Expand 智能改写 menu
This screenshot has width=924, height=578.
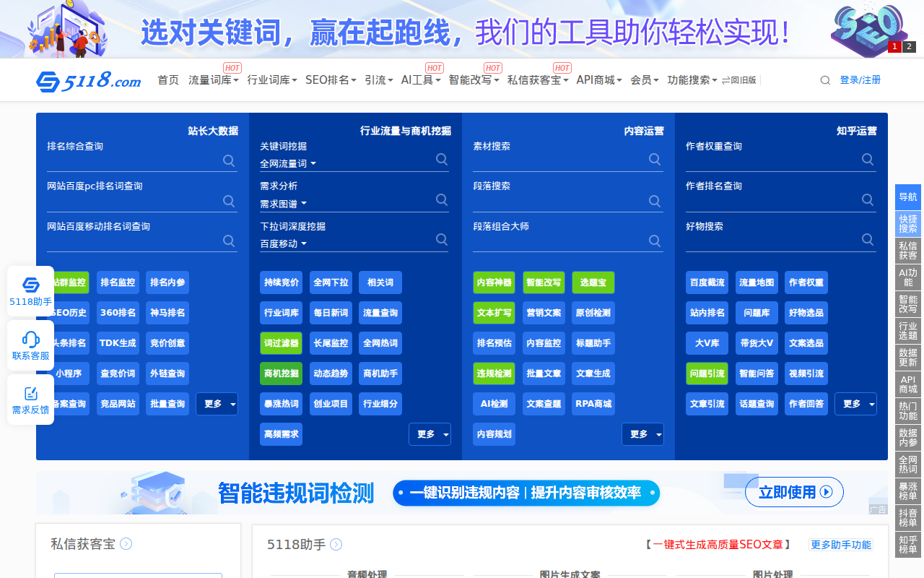click(474, 80)
